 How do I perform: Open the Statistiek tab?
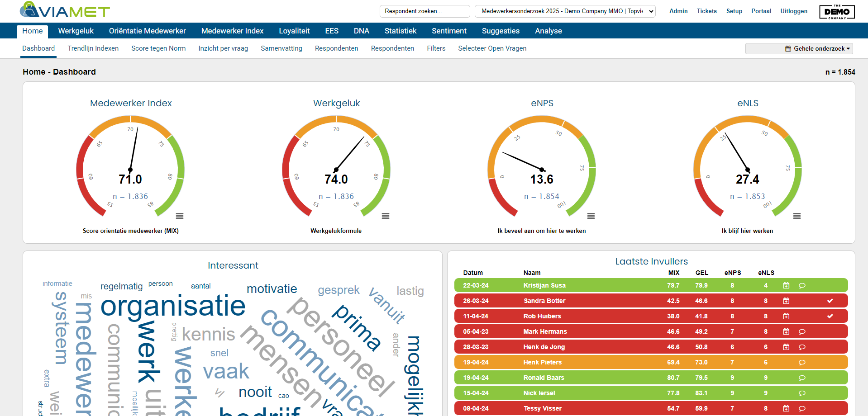(401, 31)
